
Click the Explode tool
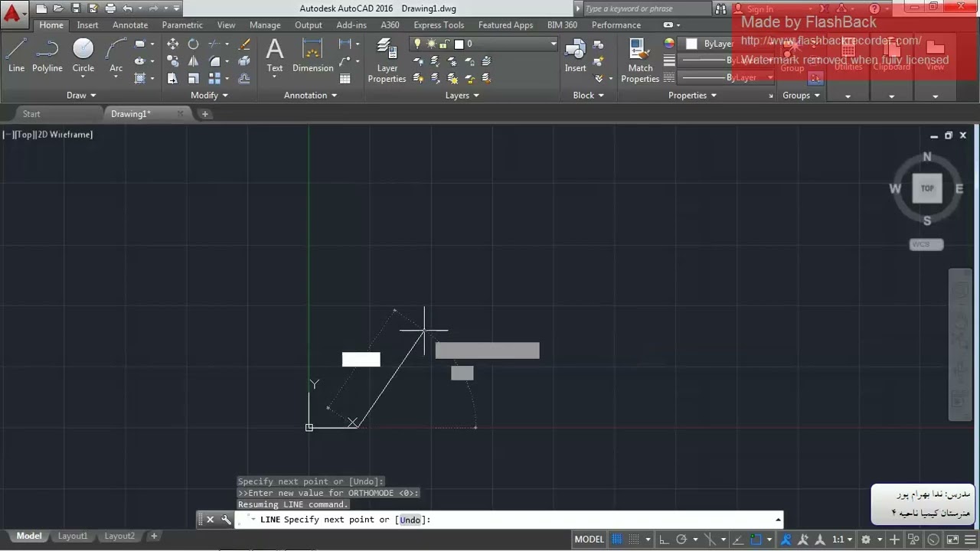click(244, 61)
